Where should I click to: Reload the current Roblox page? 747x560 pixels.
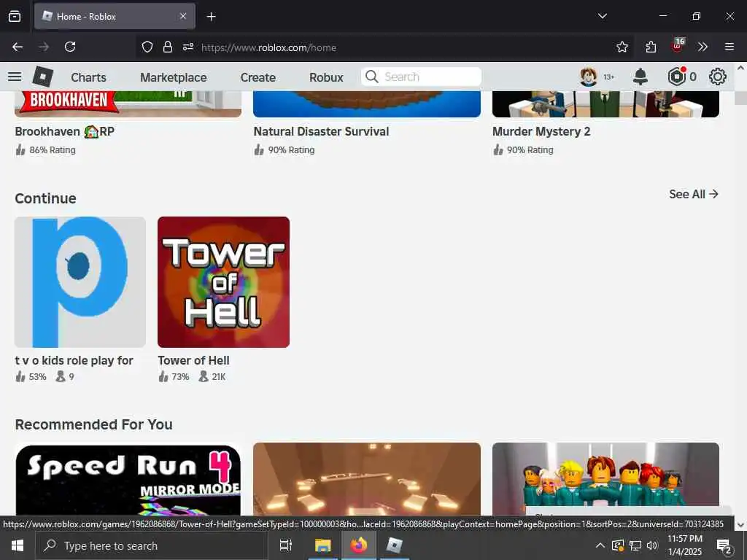pos(70,47)
